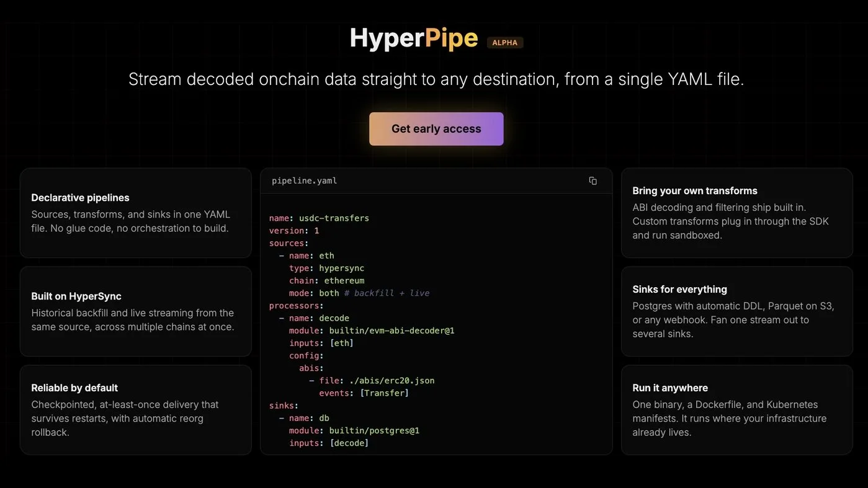
Task: Click the 'name: db' code line
Action: point(304,418)
